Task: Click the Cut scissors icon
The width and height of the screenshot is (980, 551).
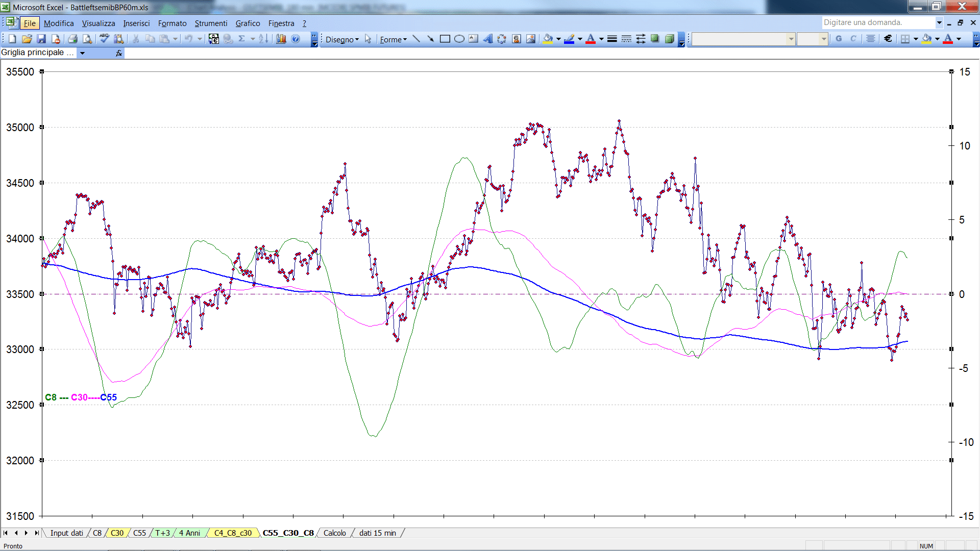Action: tap(136, 39)
